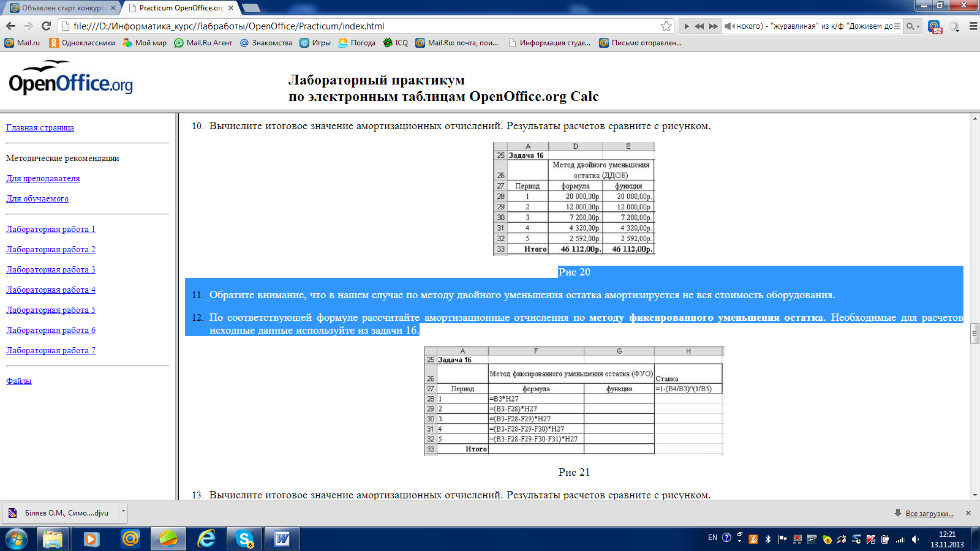This screenshot has height=551, width=980.
Task: Click the content pane vertical scrollbar thumb
Action: [x=974, y=334]
